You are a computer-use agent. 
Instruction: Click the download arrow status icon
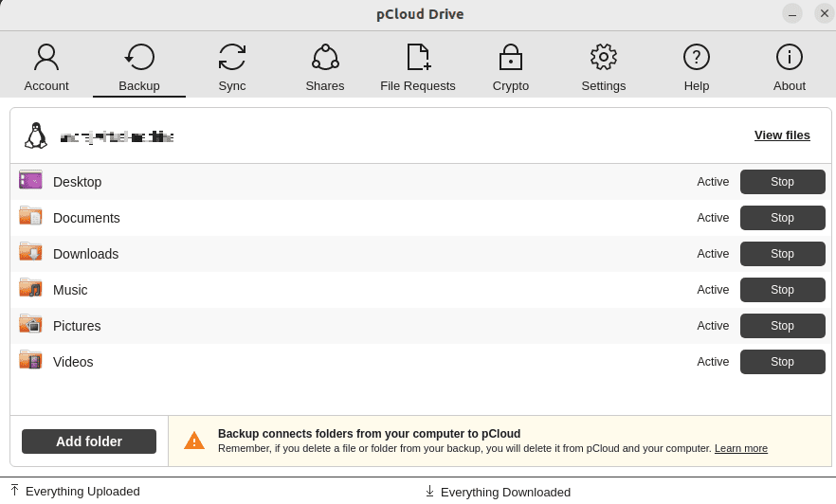tap(429, 492)
